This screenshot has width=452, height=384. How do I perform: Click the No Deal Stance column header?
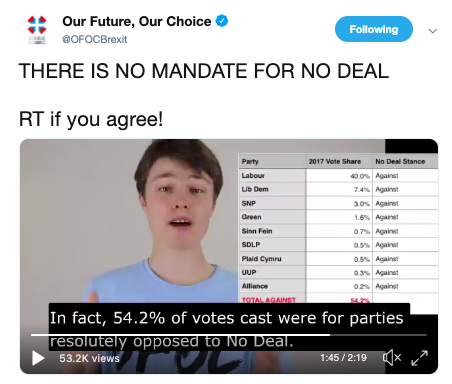tap(400, 162)
